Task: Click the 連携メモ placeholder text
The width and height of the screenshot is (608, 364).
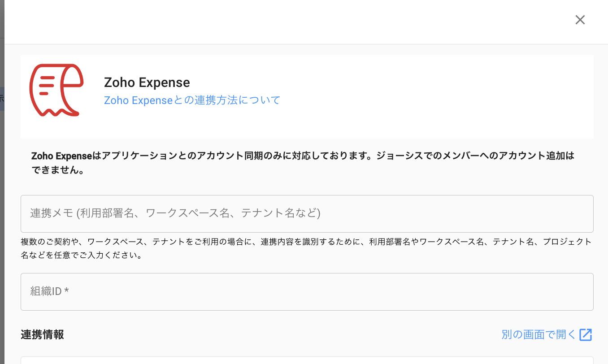Action: click(175, 213)
